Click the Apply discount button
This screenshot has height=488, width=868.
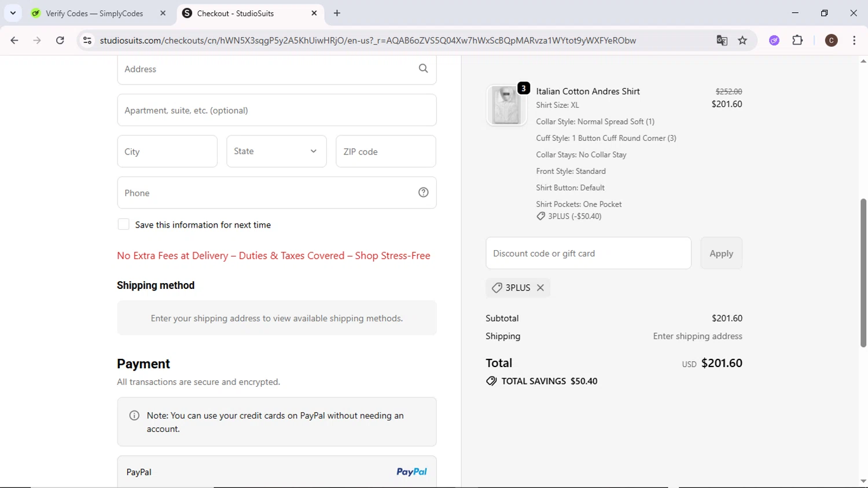coord(721,253)
